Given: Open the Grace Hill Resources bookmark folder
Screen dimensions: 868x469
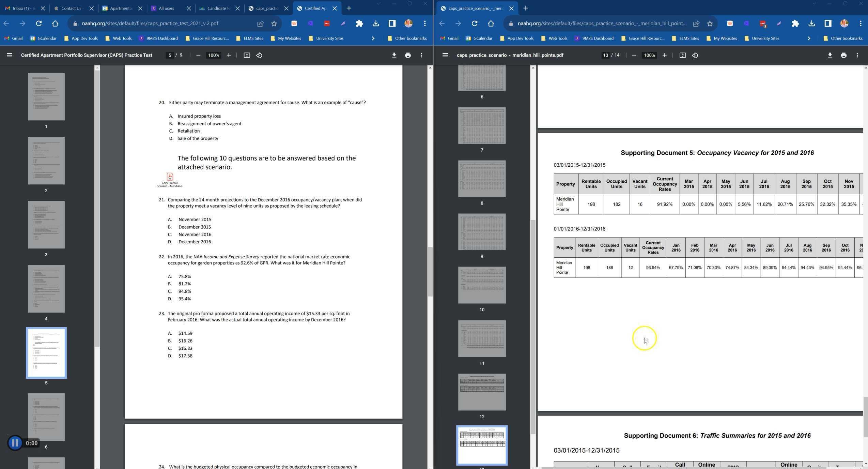Looking at the screenshot, I should tap(207, 39).
